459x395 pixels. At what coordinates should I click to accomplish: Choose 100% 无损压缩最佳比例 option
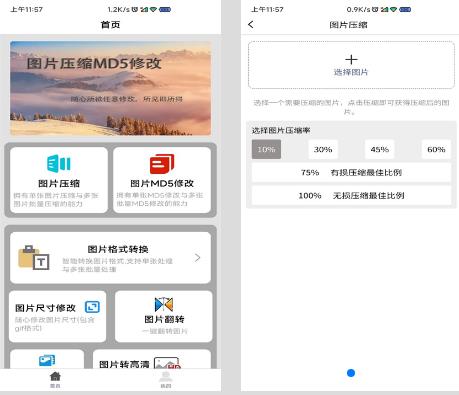pyautogui.click(x=351, y=195)
